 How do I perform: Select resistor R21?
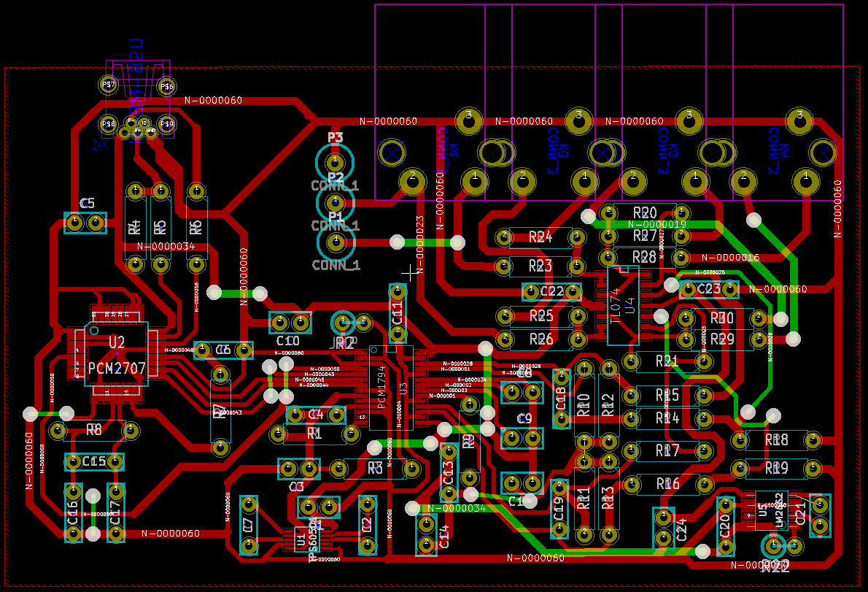pos(667,361)
